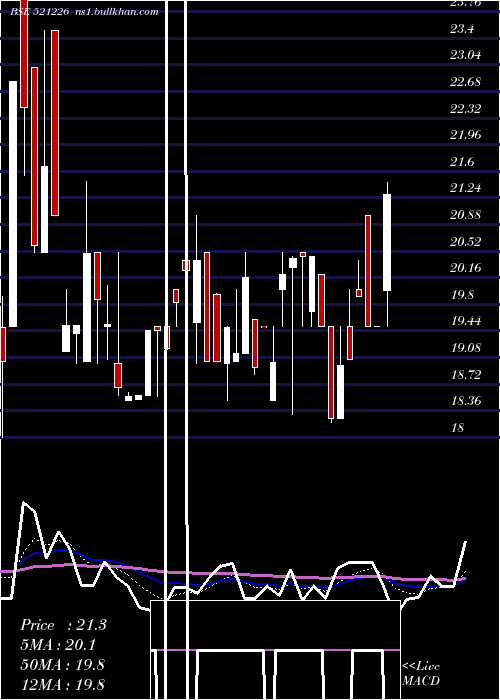
Task: Click the 20.52 price axis label
Action: point(466,242)
